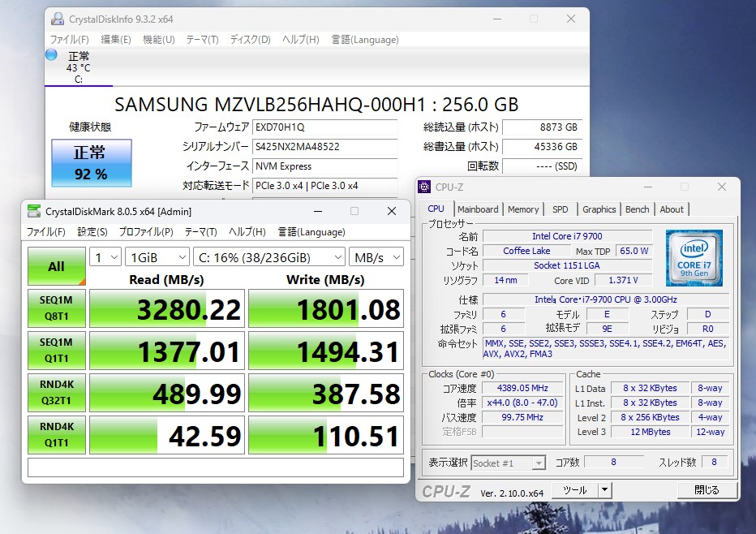
Task: Open ヘルプ(H) menu in CrystalDiskMark
Action: click(x=247, y=232)
